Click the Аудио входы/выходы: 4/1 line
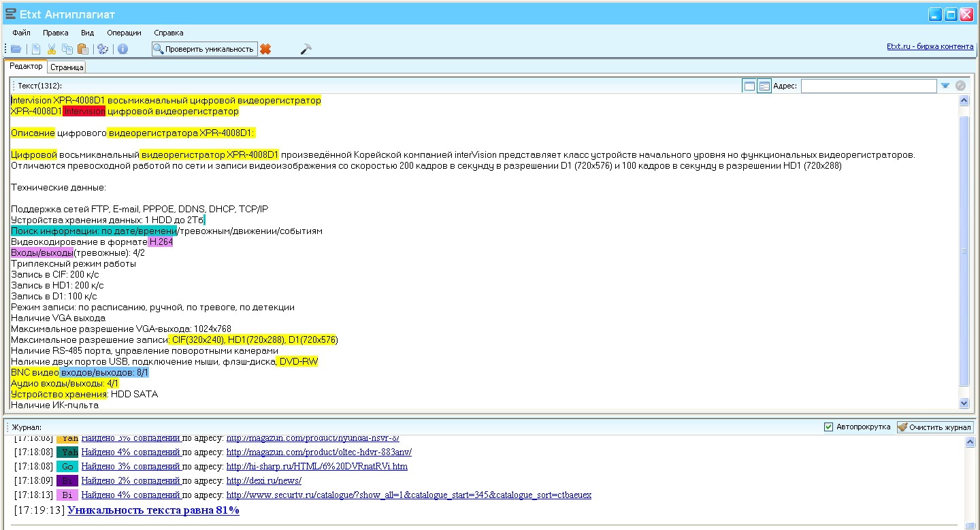Image resolution: width=980 pixels, height=530 pixels. tap(65, 383)
